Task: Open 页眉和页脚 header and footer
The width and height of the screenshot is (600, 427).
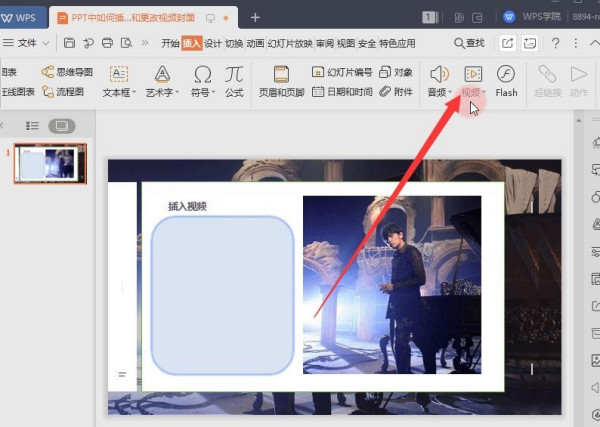Action: (x=282, y=81)
